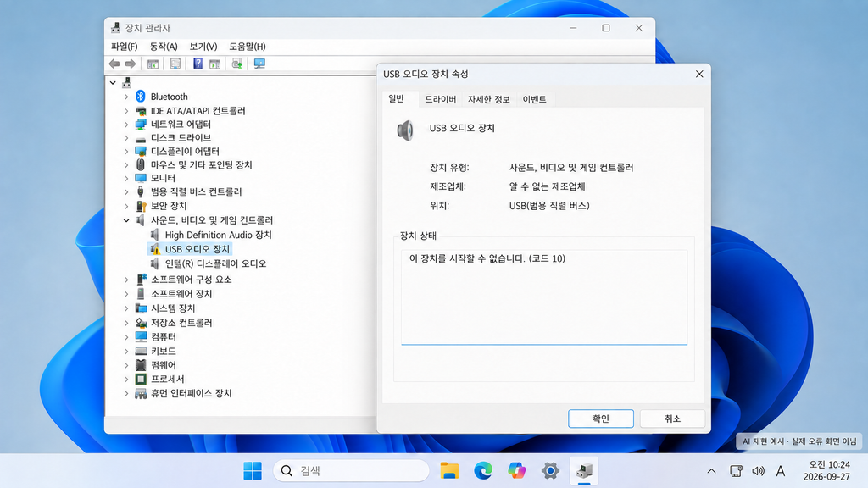Click the 프로세서 chip icon

(141, 379)
